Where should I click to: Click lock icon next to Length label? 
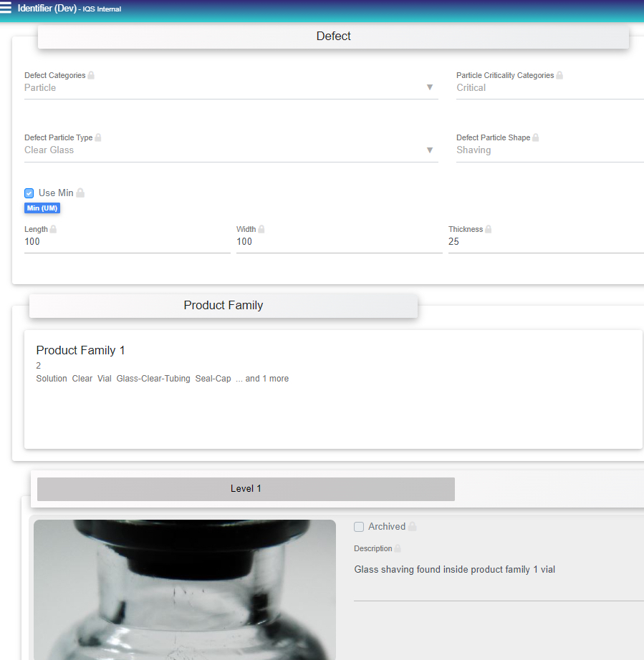click(x=53, y=229)
